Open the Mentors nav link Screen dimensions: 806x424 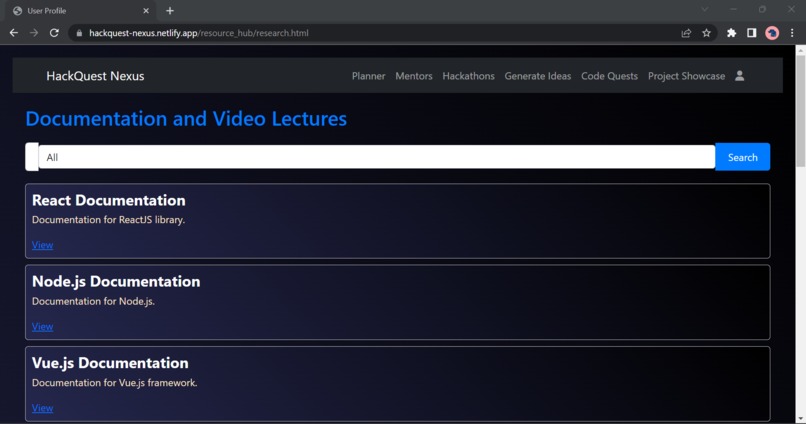click(414, 76)
